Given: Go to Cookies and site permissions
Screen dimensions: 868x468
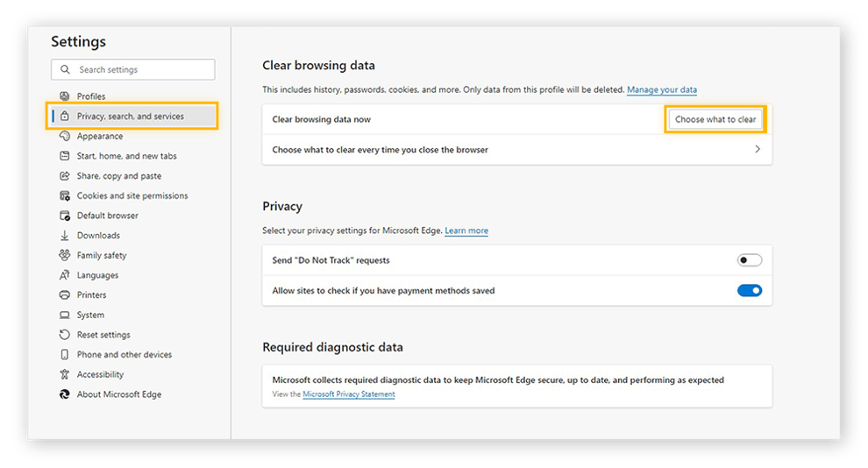Looking at the screenshot, I should [132, 196].
